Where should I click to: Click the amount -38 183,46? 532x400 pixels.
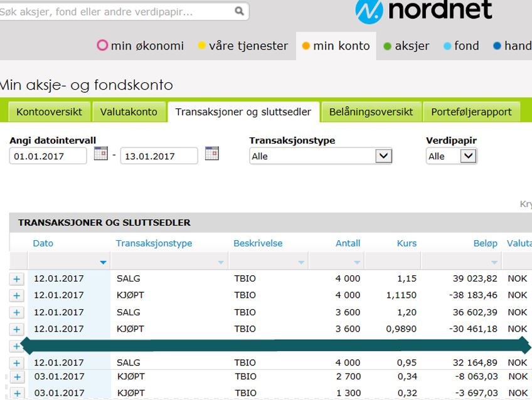click(x=473, y=295)
